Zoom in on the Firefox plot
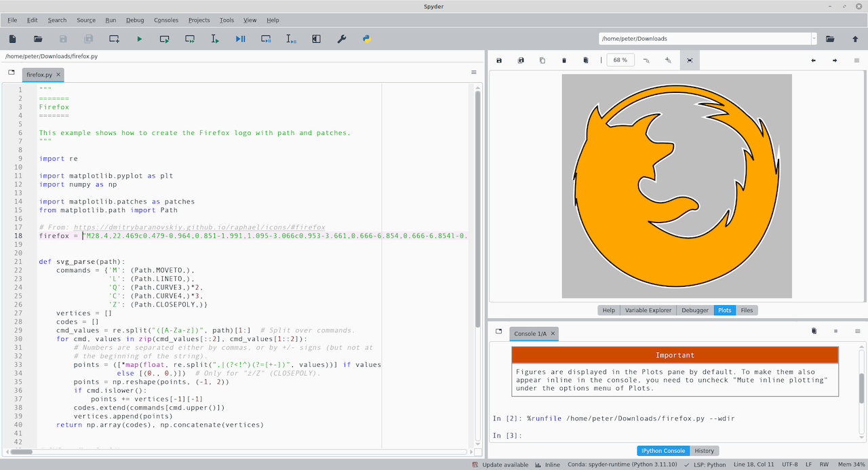Image resolution: width=868 pixels, height=470 pixels. [667, 60]
